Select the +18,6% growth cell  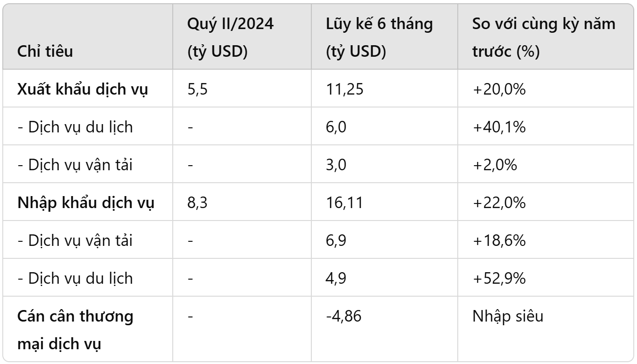(x=499, y=240)
